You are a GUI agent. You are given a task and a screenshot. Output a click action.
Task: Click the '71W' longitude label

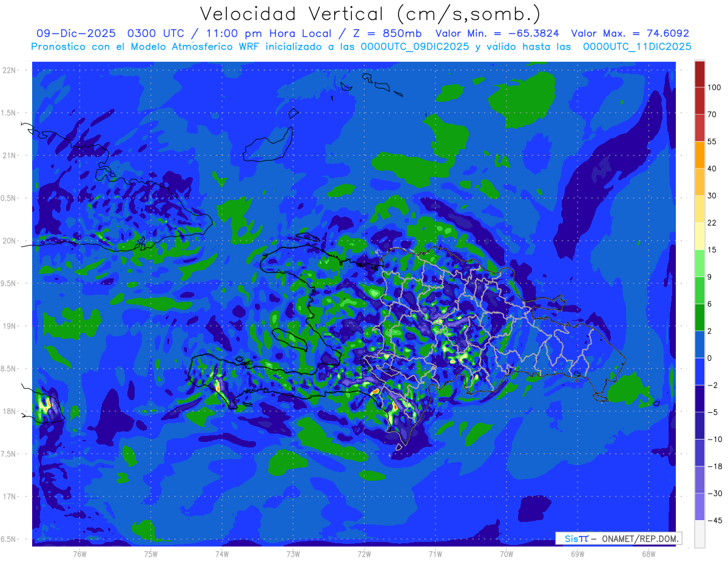435,554
